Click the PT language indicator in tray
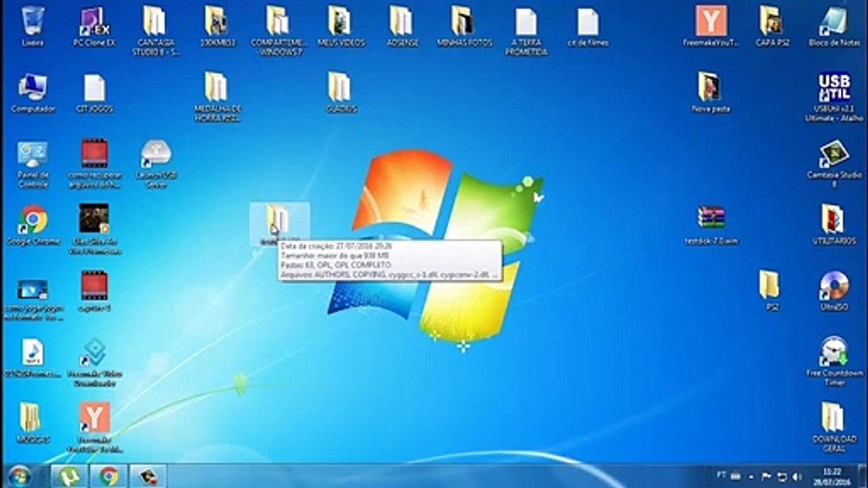 [722, 475]
